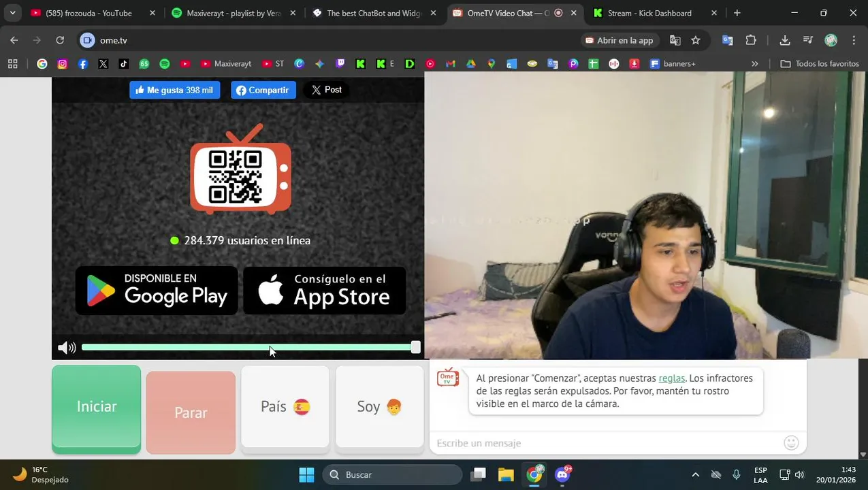Open the Soy gender selector
Viewport: 868px width, 490px height.
379,407
